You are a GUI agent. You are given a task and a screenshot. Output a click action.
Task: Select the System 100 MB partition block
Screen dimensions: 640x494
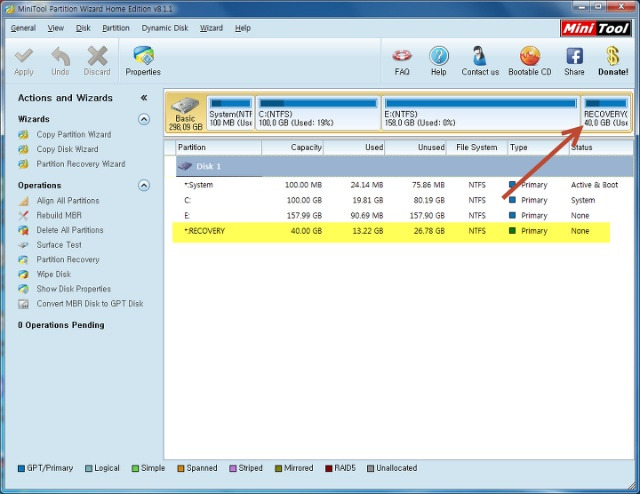click(x=231, y=113)
